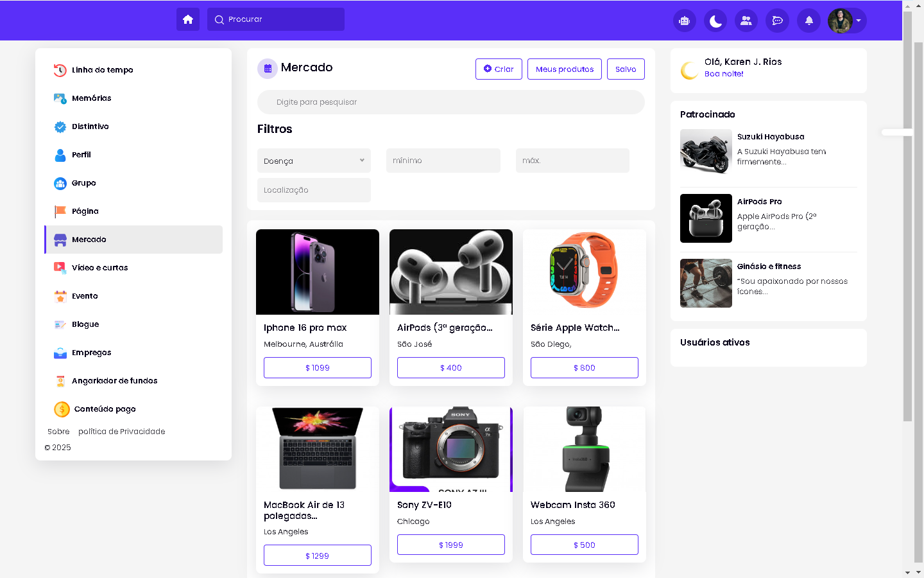Open the Iphone 16 pro max thumbnail
The image size is (924, 578).
318,272
